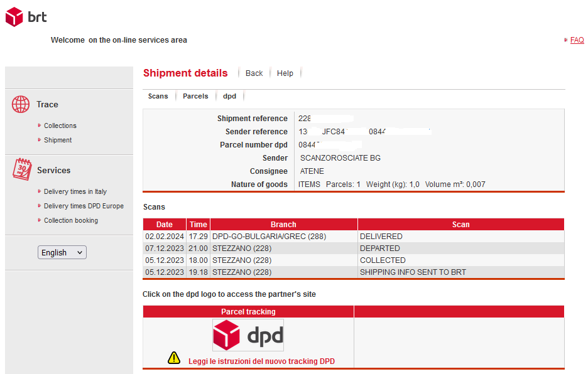
Task: Open Shipment under Trace
Action: pos(58,140)
